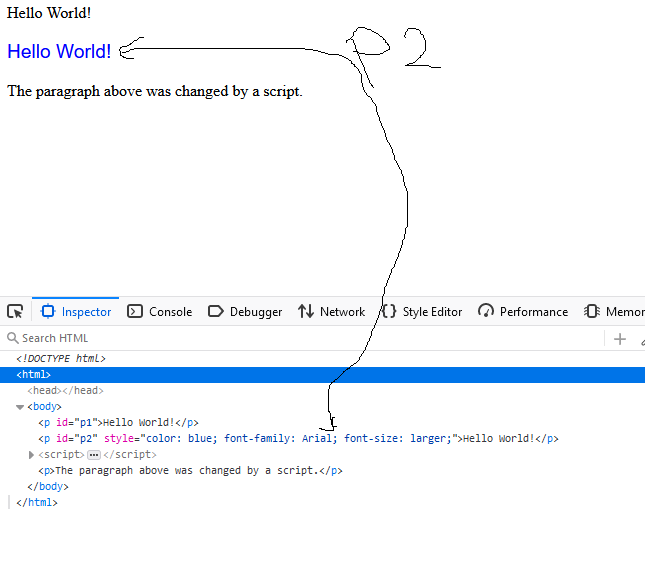Screen dimensions: 645x580
Task: Click the Network arrows icon
Action: coord(306,311)
